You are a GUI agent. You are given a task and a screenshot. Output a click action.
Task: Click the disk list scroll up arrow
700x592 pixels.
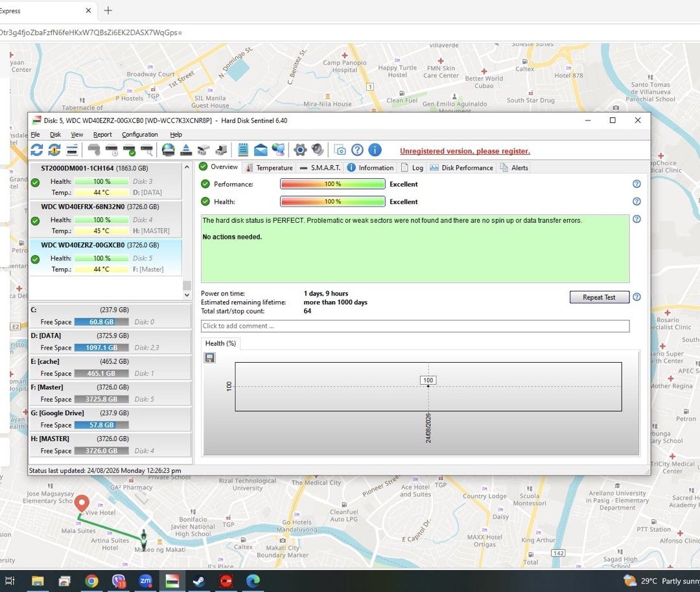[187, 167]
